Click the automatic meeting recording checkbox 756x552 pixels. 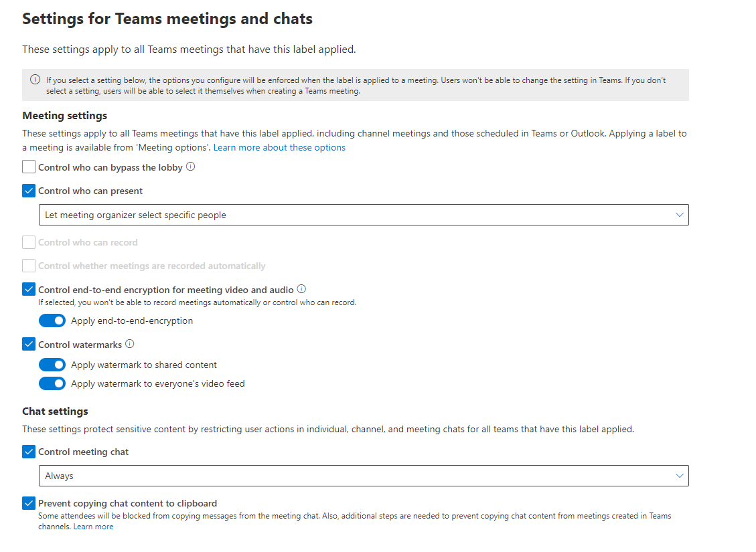(x=29, y=266)
